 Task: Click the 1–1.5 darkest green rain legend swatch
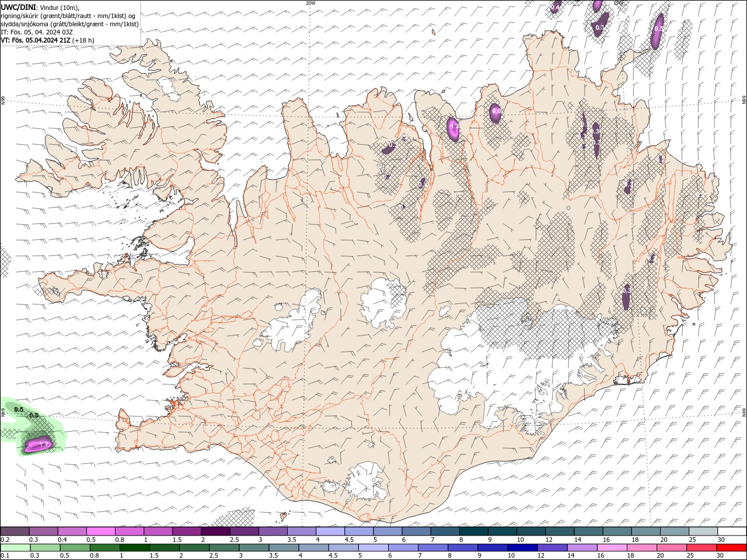[135, 548]
